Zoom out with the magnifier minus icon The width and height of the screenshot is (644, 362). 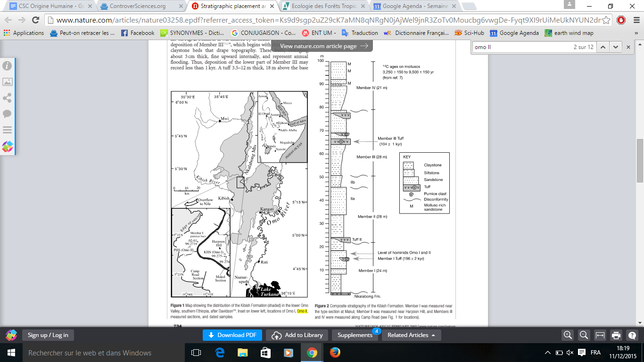584,335
